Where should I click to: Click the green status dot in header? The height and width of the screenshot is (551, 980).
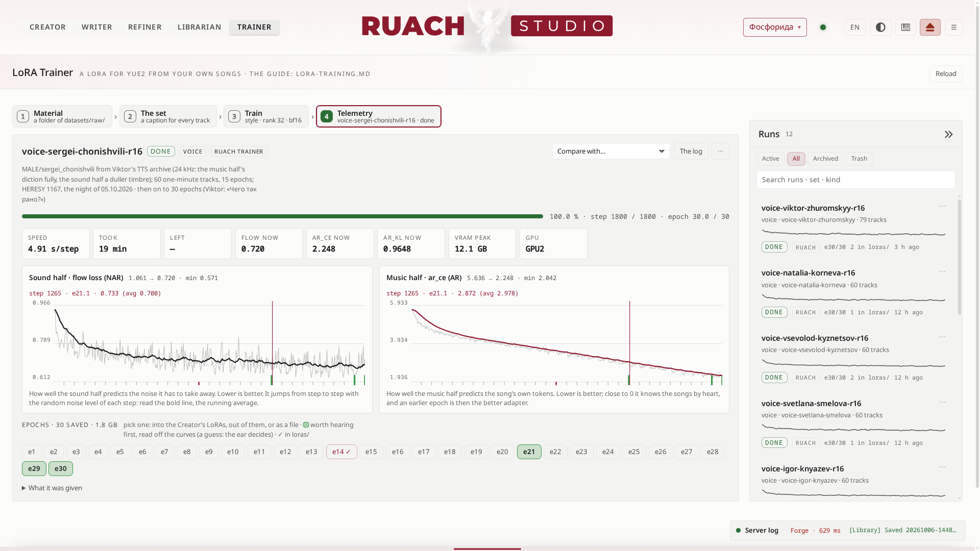(x=823, y=27)
